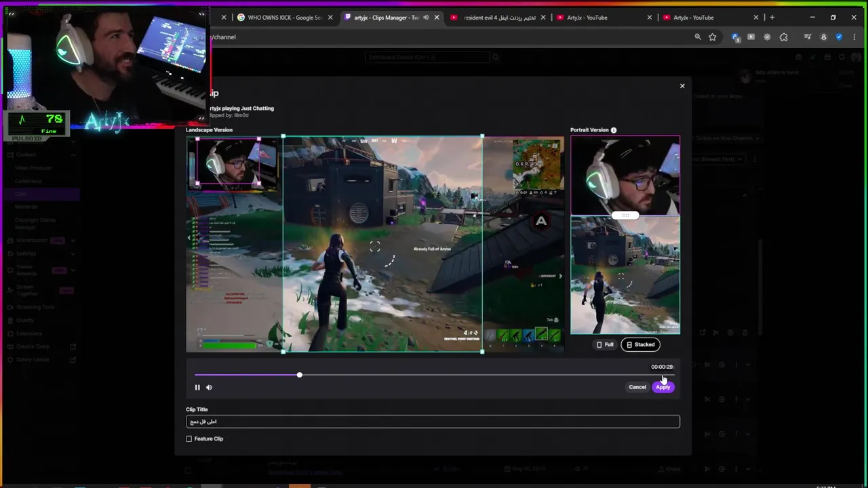This screenshot has width=868, height=488.
Task: Open a new browser tab
Action: click(x=772, y=18)
